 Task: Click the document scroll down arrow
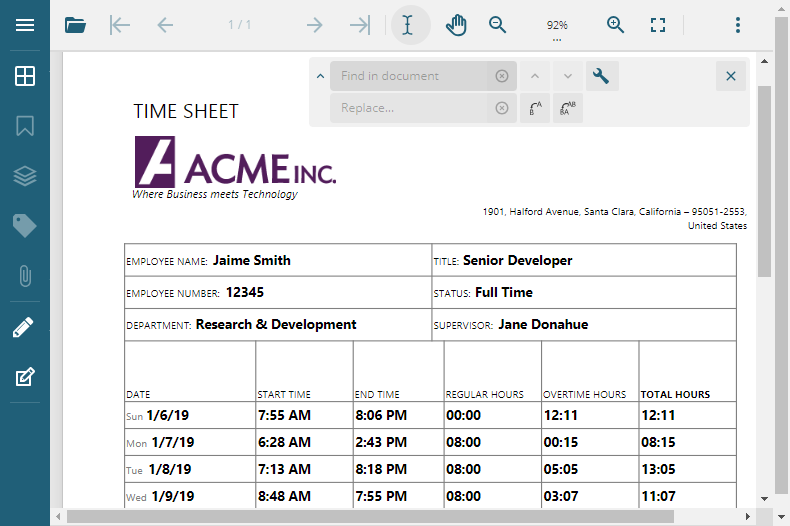point(764,499)
